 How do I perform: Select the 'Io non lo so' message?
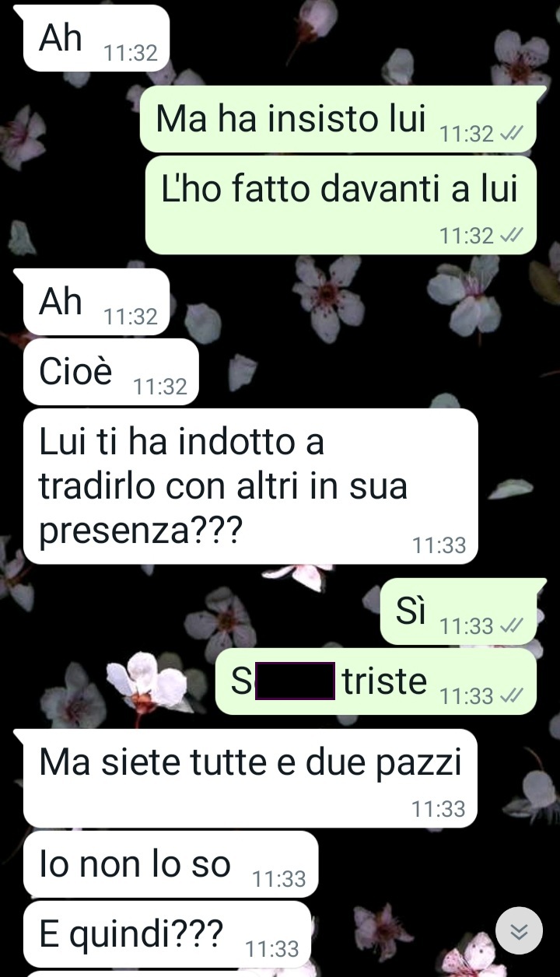[171, 864]
